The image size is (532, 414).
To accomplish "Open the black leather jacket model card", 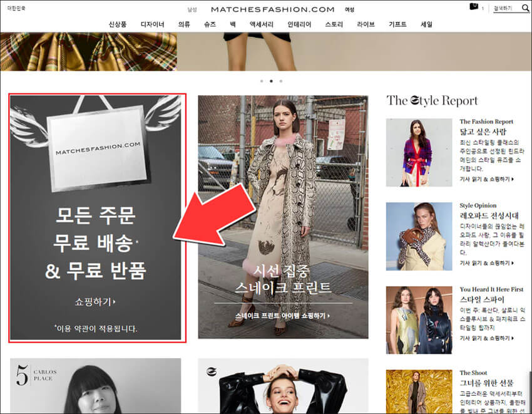I will [283, 386].
